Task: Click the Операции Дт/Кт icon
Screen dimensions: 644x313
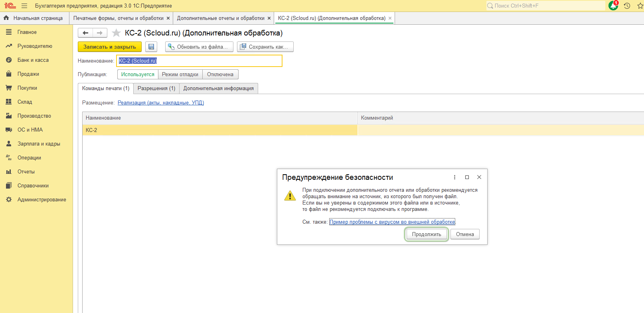Action: 9,157
